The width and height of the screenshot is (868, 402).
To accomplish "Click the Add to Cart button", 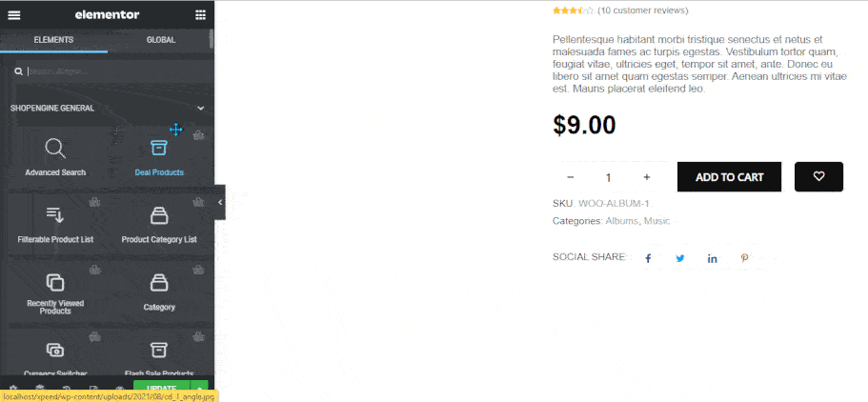I will [729, 176].
